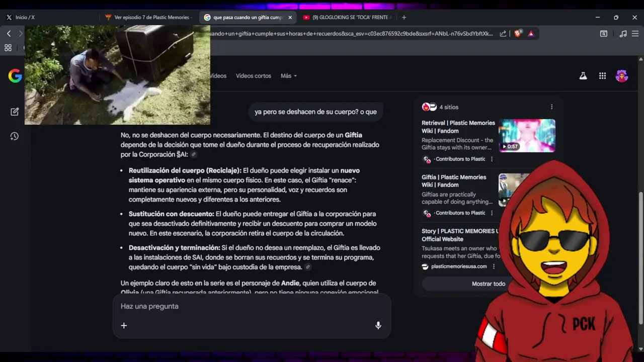Click the link icon after Corporación SAI
Viewport: 644px width, 362px height.
point(194,155)
